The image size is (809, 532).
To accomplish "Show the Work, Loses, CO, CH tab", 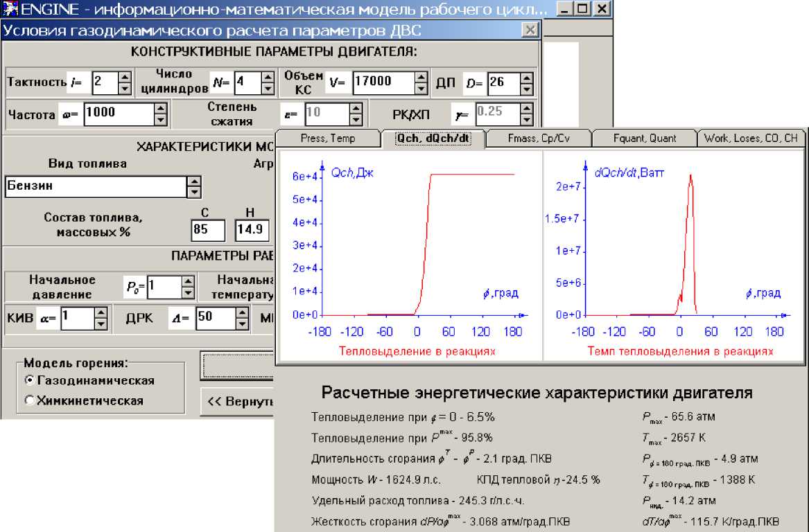I will [x=751, y=138].
